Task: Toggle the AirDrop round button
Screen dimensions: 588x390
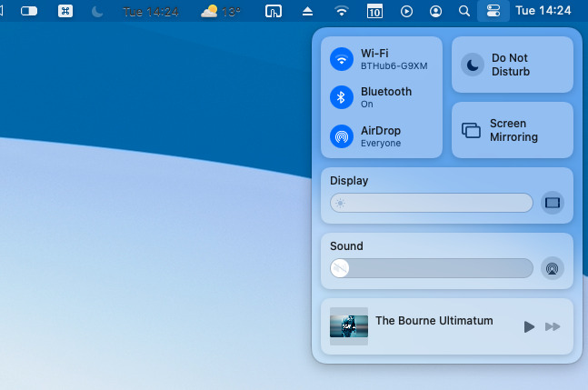Action: (x=342, y=136)
